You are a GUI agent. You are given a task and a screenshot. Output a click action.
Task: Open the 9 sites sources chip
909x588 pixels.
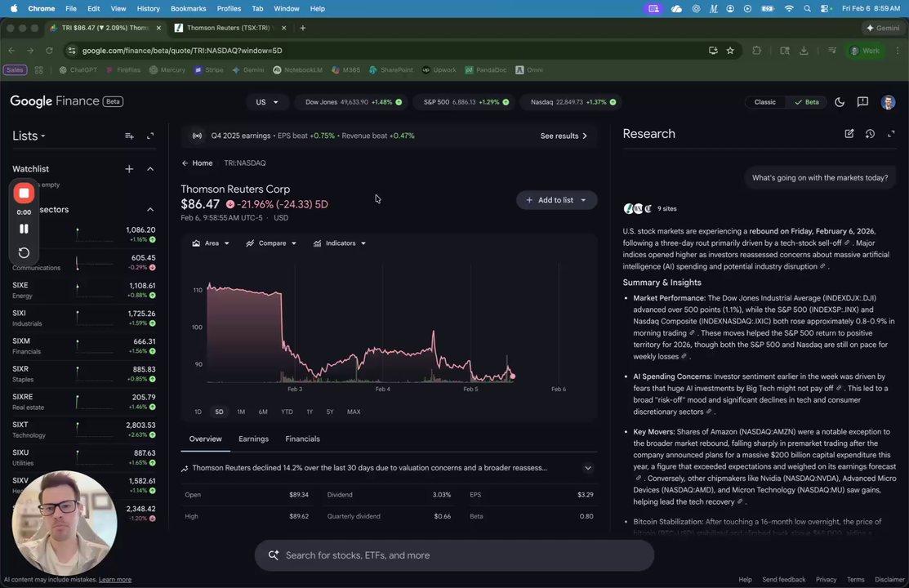(x=650, y=209)
